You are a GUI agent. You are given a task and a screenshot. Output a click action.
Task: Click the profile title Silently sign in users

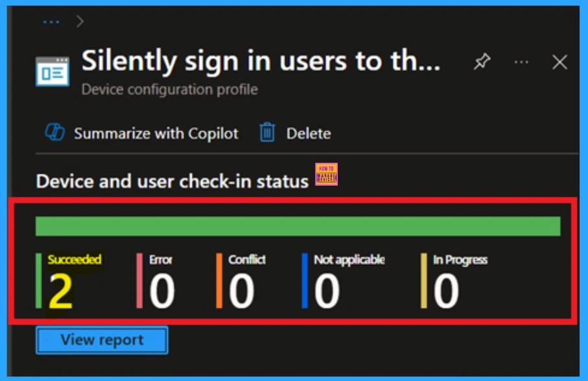[261, 61]
